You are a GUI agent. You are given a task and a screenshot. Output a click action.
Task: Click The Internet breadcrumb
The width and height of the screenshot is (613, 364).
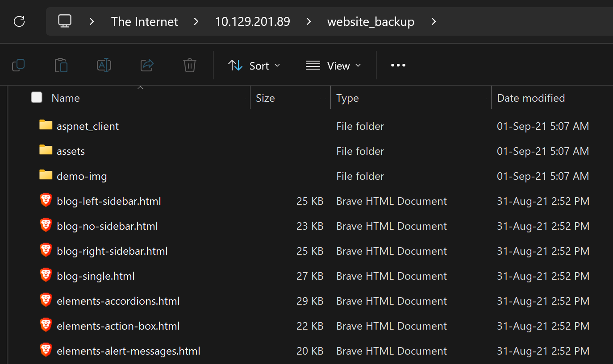[x=145, y=21]
